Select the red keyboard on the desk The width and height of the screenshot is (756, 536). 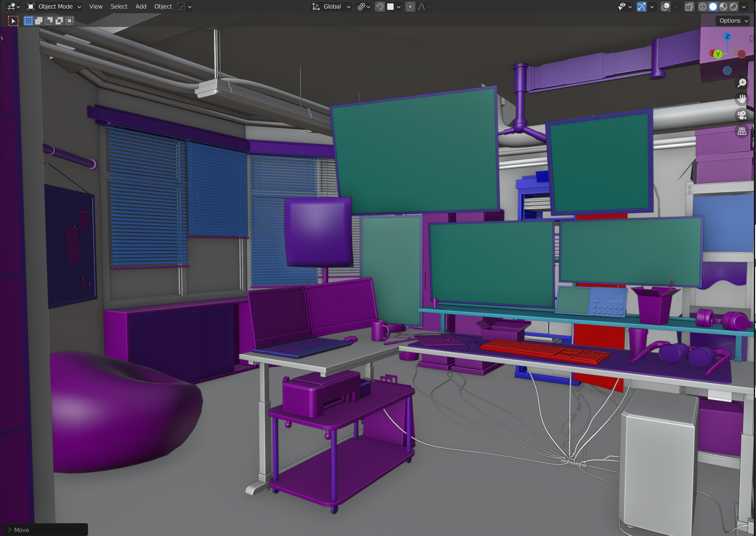545,351
